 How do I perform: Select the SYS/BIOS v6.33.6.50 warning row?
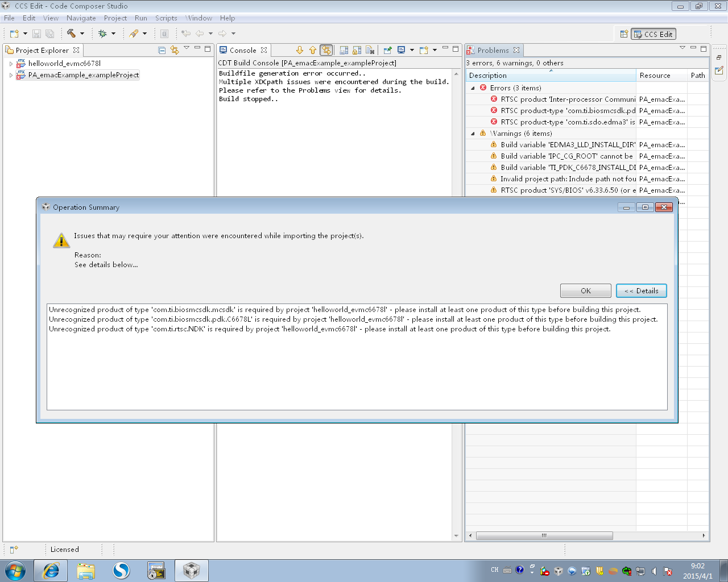tap(588, 190)
